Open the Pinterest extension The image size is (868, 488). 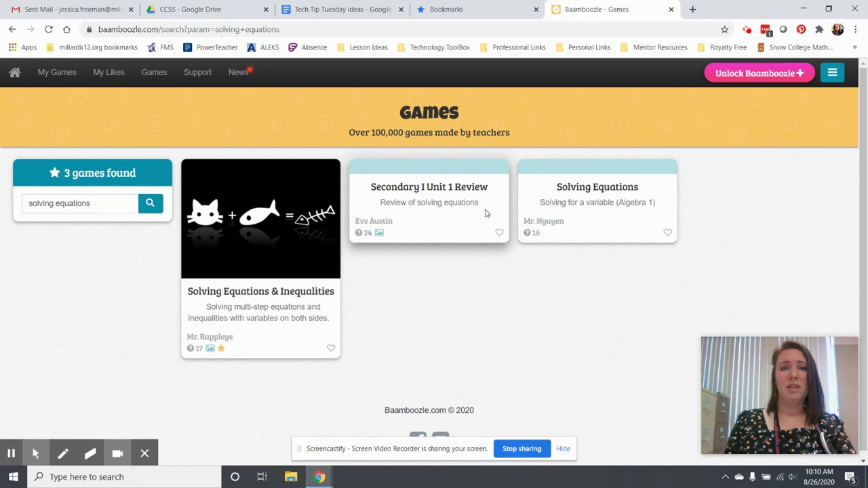tap(801, 29)
